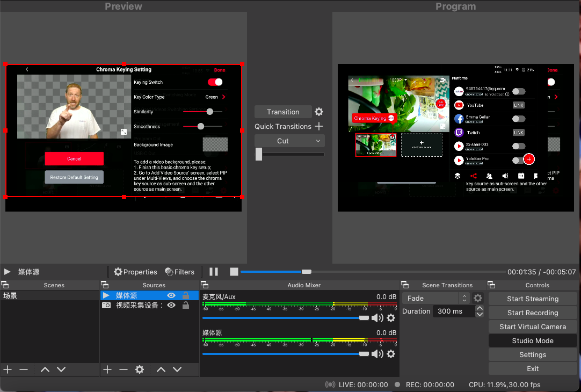Click the CPU: 11.9%, 30.00 fps status
The image size is (581, 392).
(x=504, y=385)
